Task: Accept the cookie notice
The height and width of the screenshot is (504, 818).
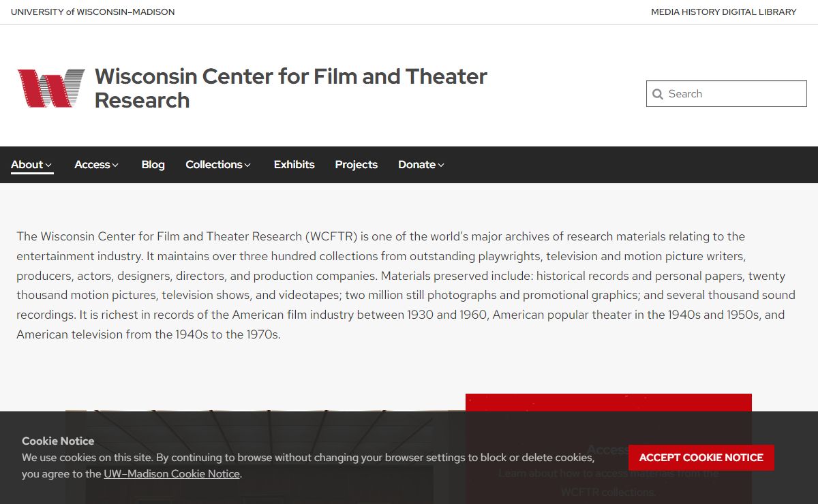Action: tap(701, 458)
